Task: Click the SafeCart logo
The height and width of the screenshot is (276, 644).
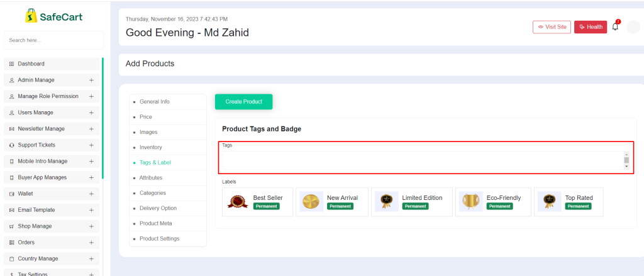Action: pos(54,16)
